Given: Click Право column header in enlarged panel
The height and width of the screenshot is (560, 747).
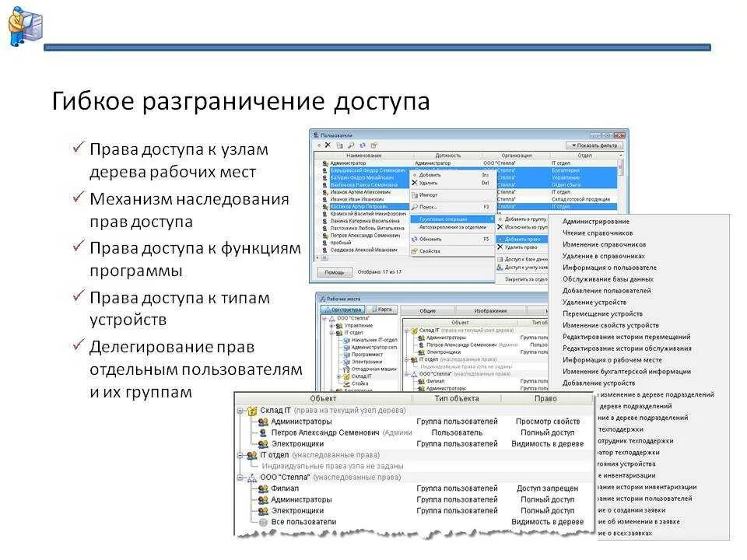Looking at the screenshot, I should (545, 398).
